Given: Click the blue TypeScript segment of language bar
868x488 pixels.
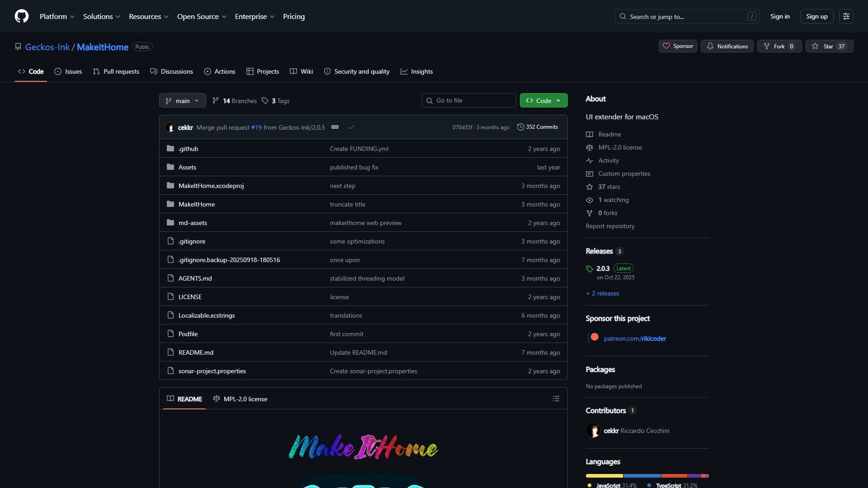Looking at the screenshot, I should point(642,476).
